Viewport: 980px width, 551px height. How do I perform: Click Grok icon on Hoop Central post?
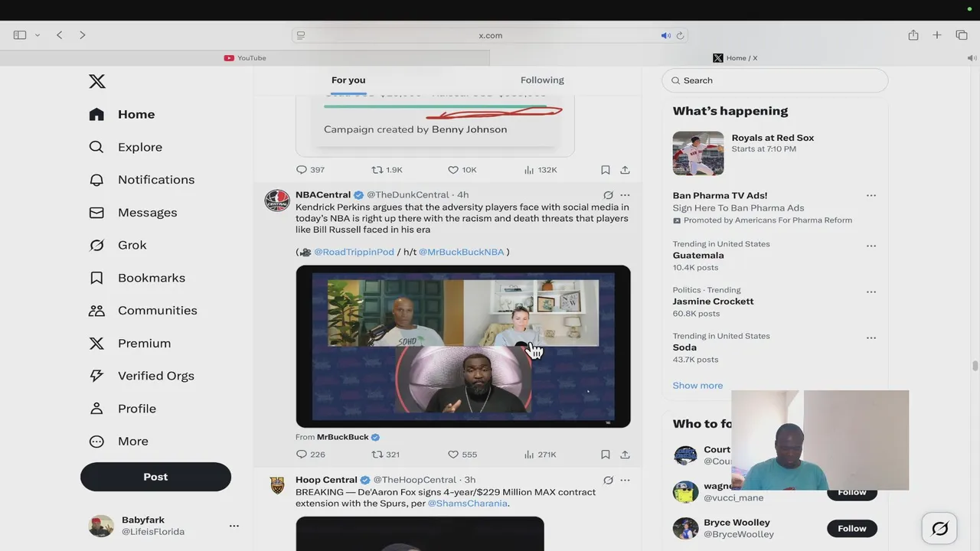(608, 481)
